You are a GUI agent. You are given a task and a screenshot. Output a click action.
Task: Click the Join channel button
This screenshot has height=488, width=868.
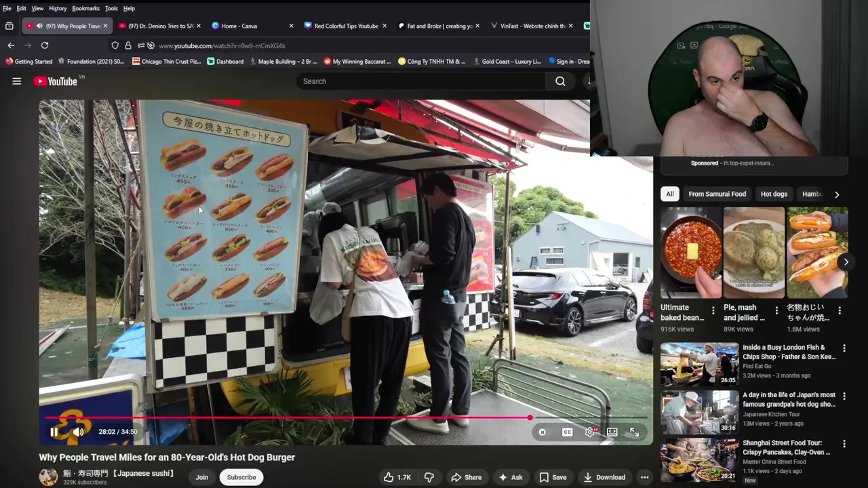click(202, 477)
